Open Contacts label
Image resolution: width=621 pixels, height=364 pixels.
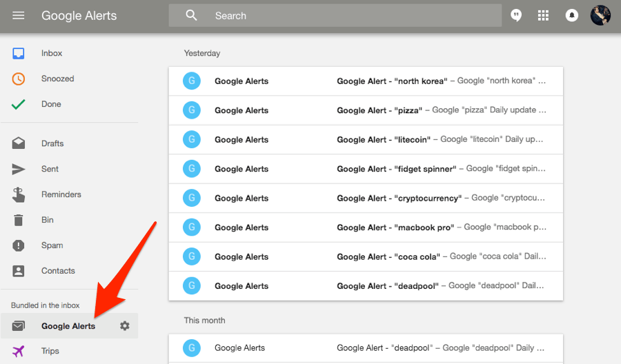[x=58, y=271]
